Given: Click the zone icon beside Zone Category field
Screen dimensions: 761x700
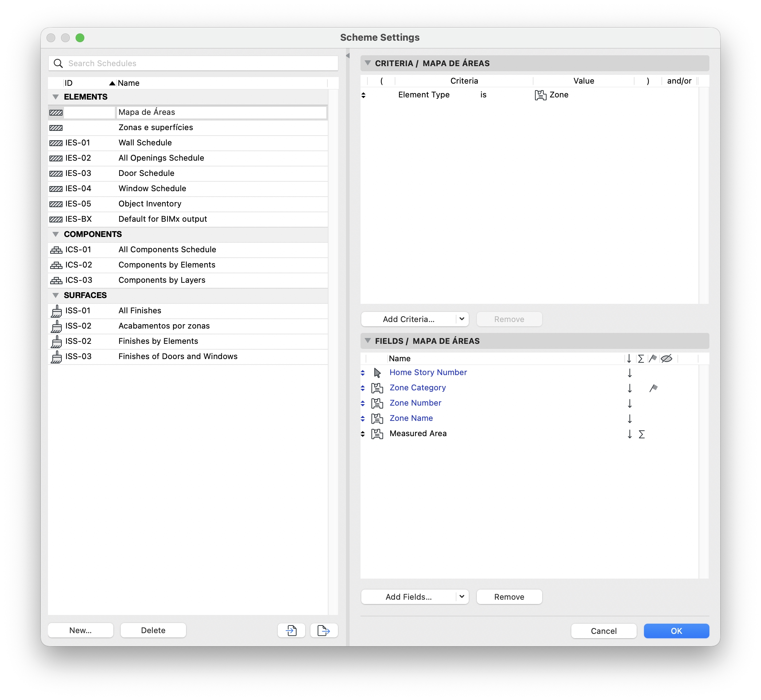Looking at the screenshot, I should pyautogui.click(x=377, y=388).
